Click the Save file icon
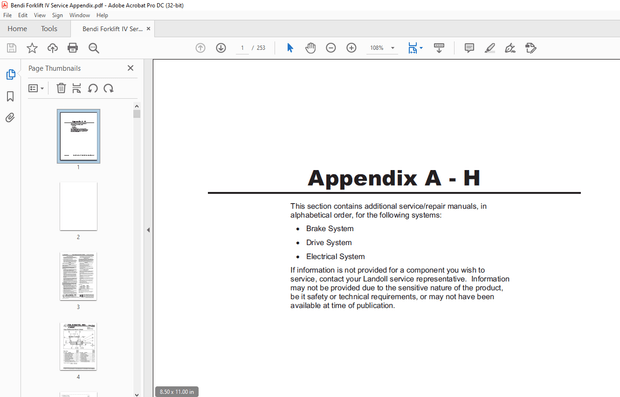 tap(11, 48)
